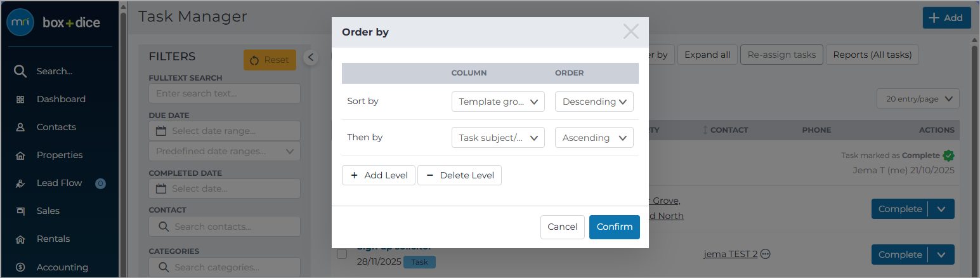980x278 pixels.
Task: Open Dashboard from the sidebar
Action: [61, 99]
